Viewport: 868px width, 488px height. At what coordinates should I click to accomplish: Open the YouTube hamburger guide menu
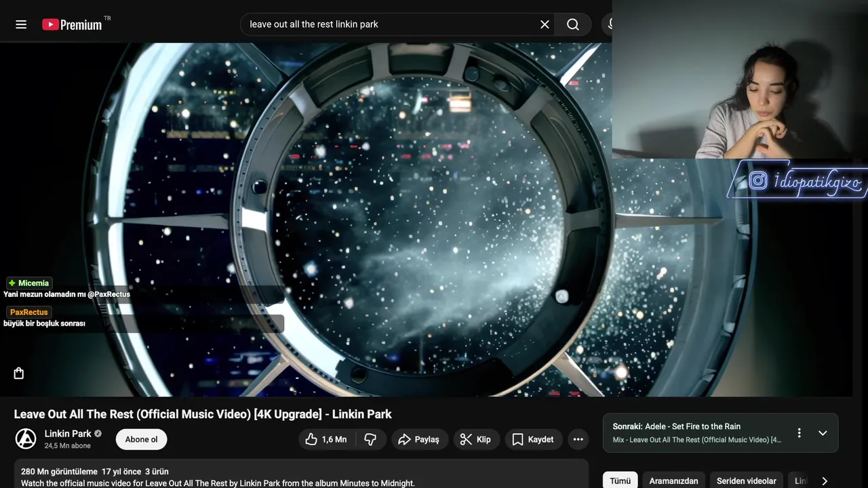[21, 24]
